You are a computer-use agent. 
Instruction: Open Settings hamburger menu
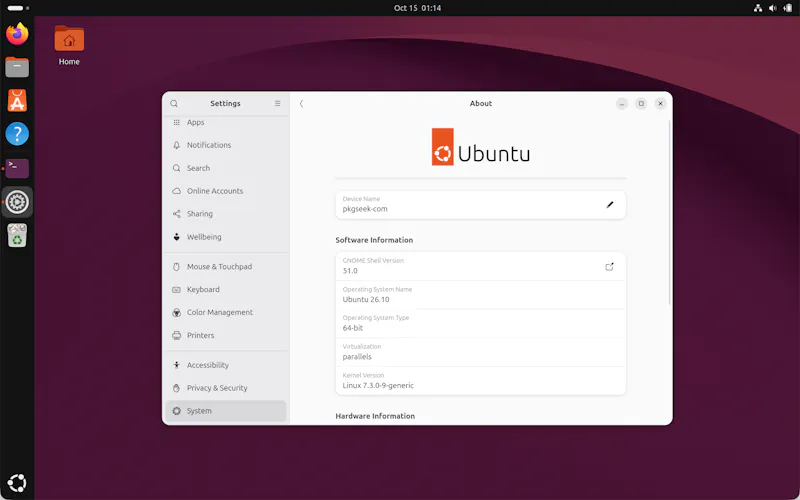(278, 104)
